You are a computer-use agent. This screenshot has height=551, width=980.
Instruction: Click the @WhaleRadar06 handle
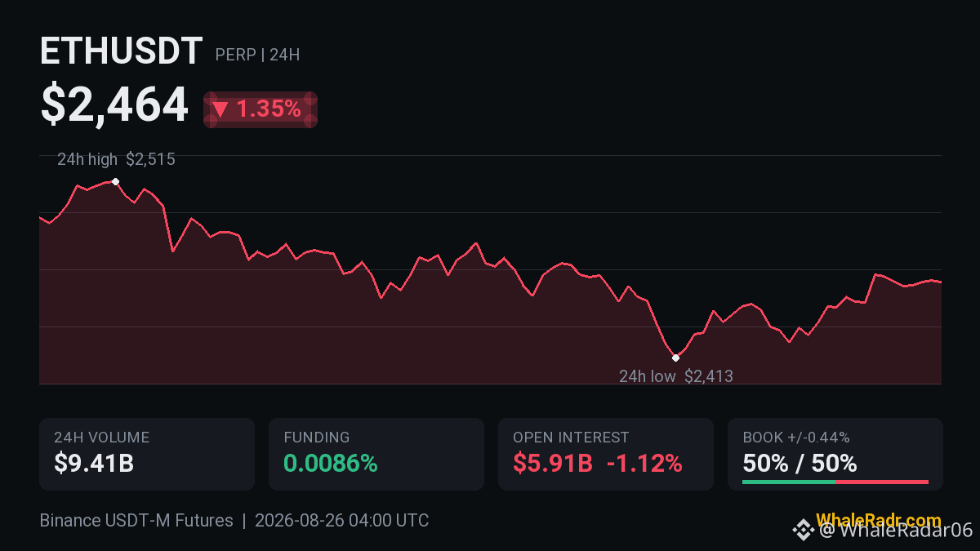click(896, 531)
